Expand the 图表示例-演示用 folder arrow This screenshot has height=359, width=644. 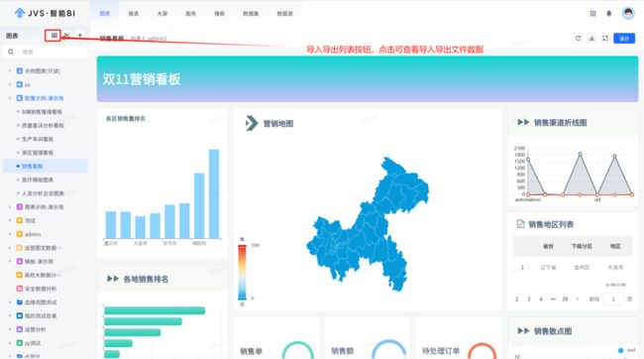10,207
